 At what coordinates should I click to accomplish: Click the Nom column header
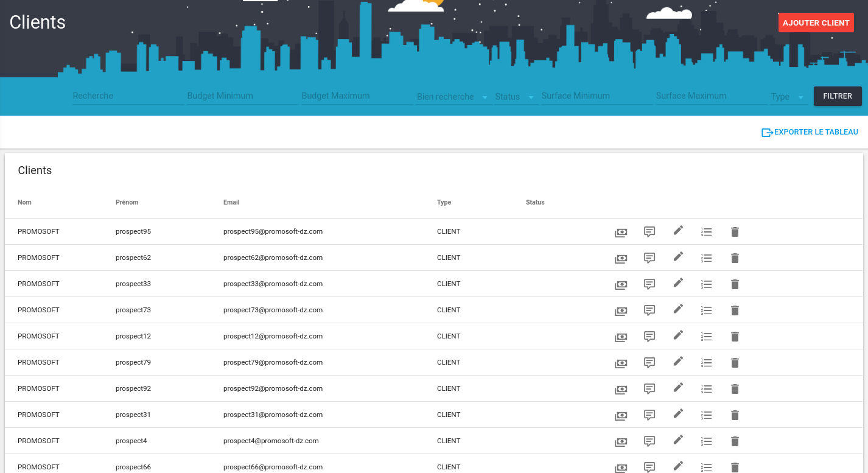24,202
